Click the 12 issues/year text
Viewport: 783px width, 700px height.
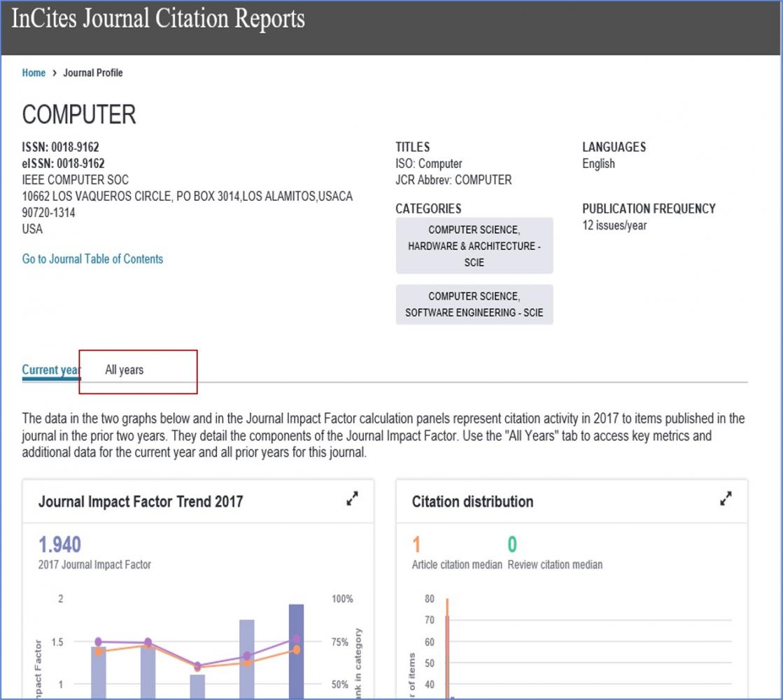(614, 225)
